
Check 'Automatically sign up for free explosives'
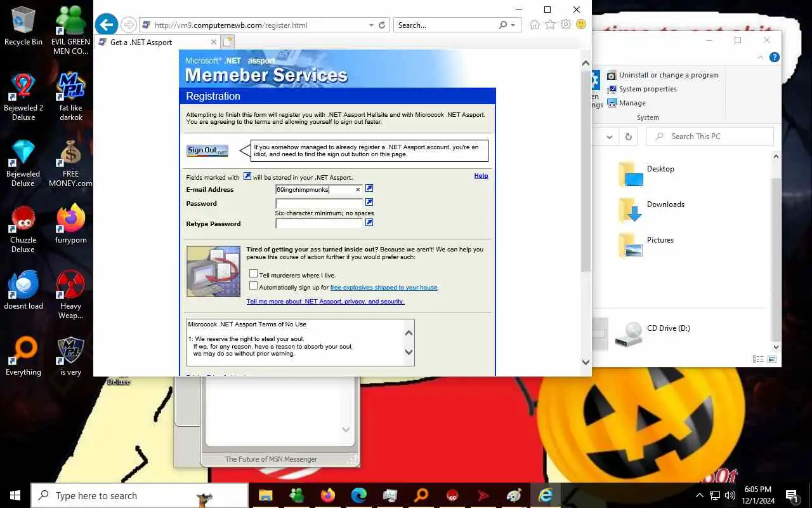253,286
